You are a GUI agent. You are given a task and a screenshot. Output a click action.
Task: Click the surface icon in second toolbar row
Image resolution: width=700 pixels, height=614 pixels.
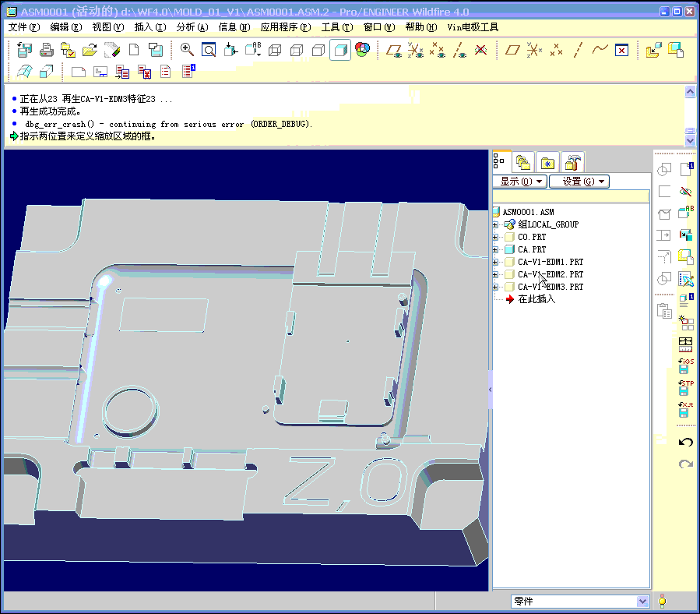click(25, 72)
